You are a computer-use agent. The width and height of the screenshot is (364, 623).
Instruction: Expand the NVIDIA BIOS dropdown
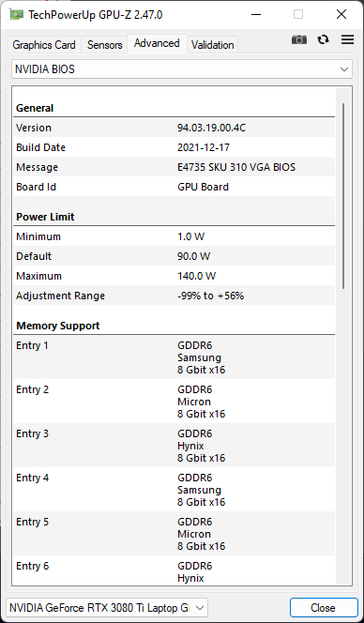coord(182,69)
